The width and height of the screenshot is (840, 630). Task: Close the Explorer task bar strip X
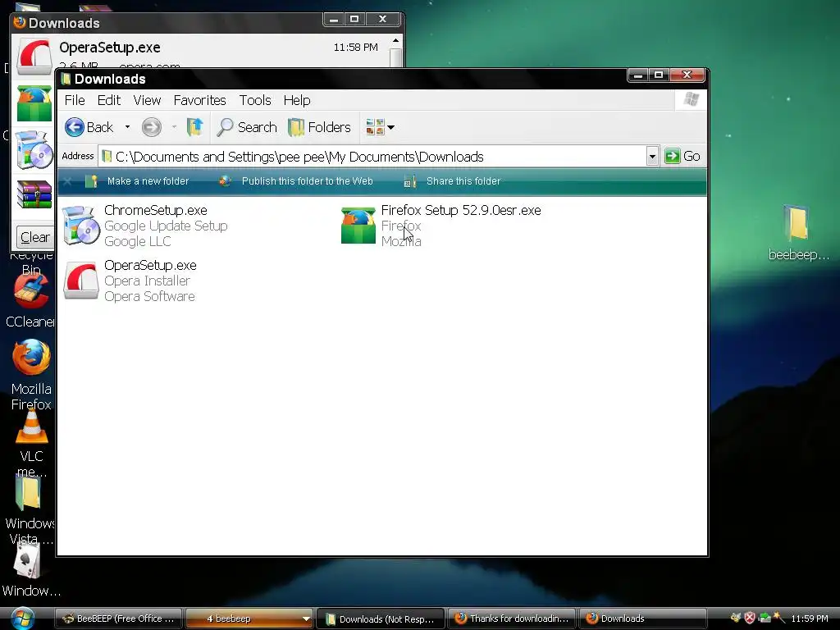pyautogui.click(x=67, y=181)
